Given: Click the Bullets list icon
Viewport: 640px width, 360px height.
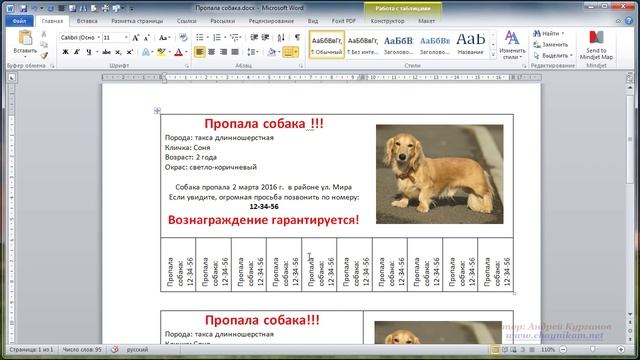Looking at the screenshot, I should coord(200,38).
